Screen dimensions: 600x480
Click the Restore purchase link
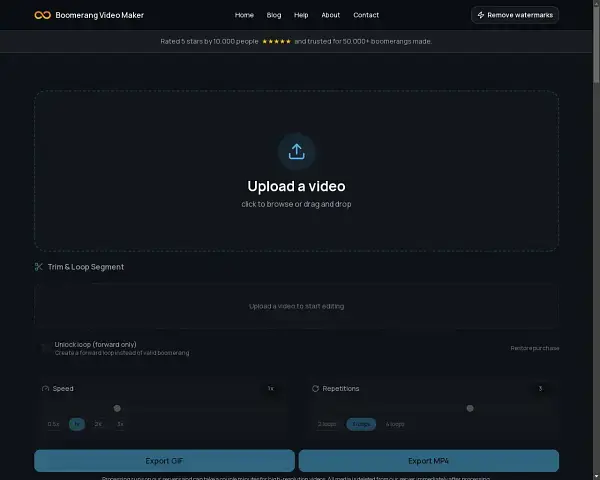(534, 348)
